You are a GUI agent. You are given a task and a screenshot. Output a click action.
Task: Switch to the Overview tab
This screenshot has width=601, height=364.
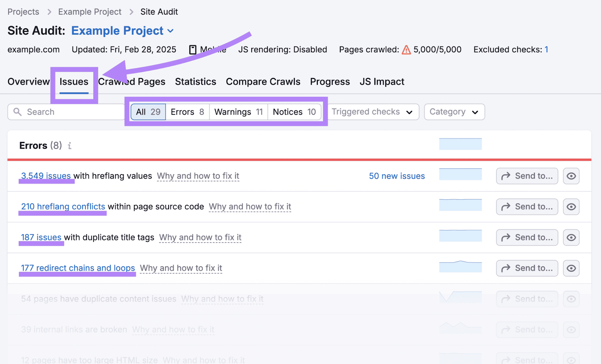click(29, 81)
